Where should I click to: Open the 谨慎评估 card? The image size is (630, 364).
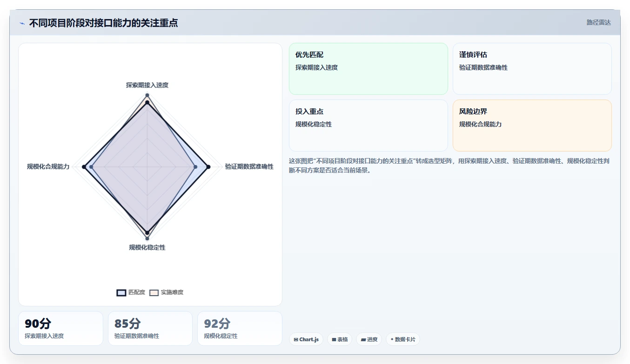(x=532, y=69)
